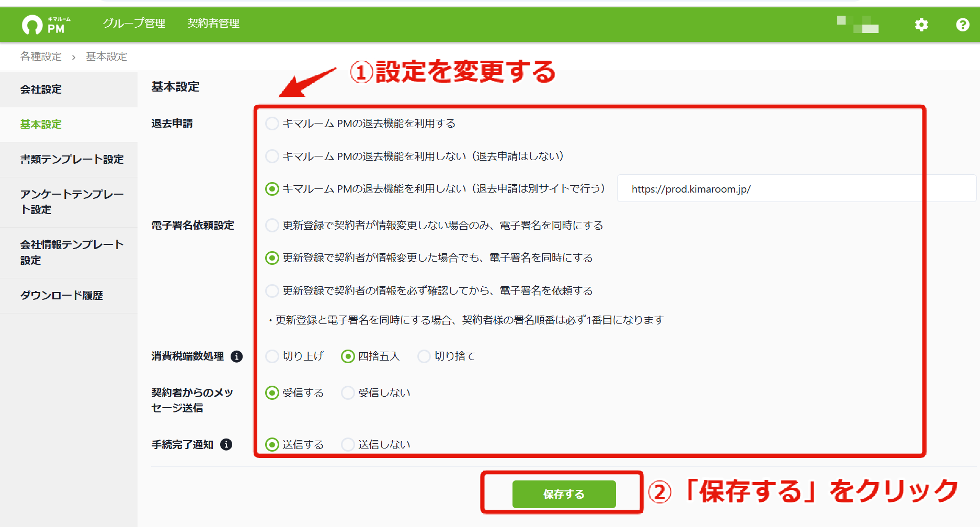
Task: Open 書類テンプレート設定
Action: pos(69,160)
